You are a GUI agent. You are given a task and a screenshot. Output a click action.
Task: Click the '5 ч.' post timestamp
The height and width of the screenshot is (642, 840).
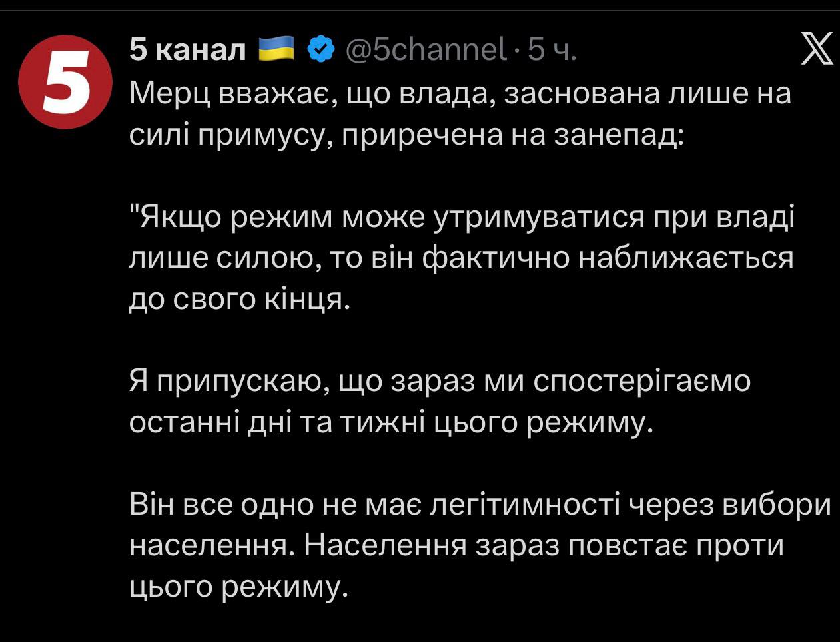(552, 49)
